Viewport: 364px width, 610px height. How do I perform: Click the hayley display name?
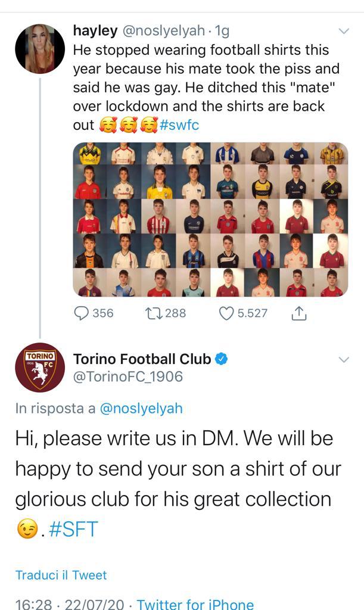(93, 30)
